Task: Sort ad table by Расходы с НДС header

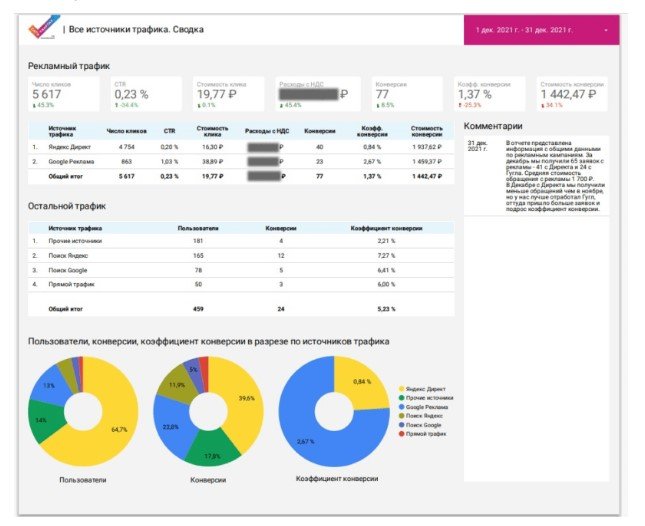Action: [267, 131]
